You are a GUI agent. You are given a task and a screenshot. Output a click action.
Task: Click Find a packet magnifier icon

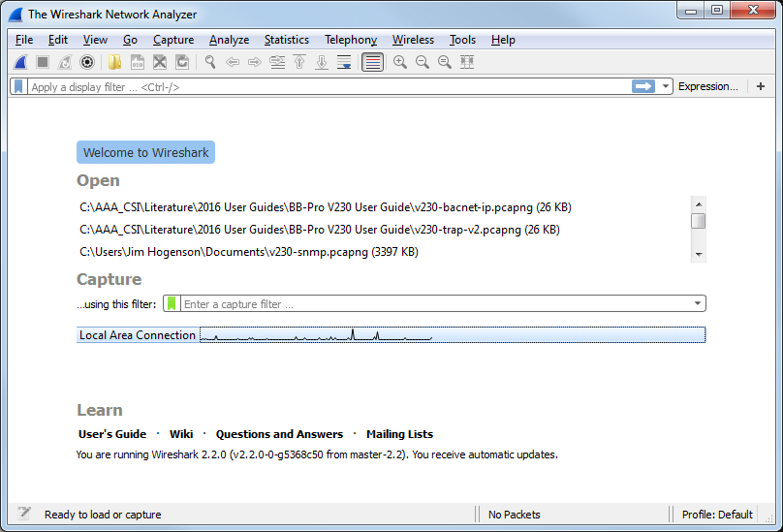(210, 62)
